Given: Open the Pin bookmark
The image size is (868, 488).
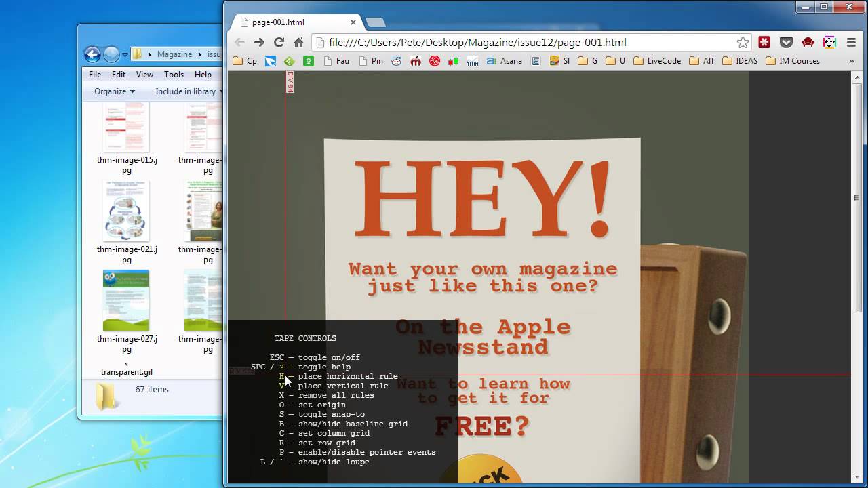Looking at the screenshot, I should click(371, 61).
